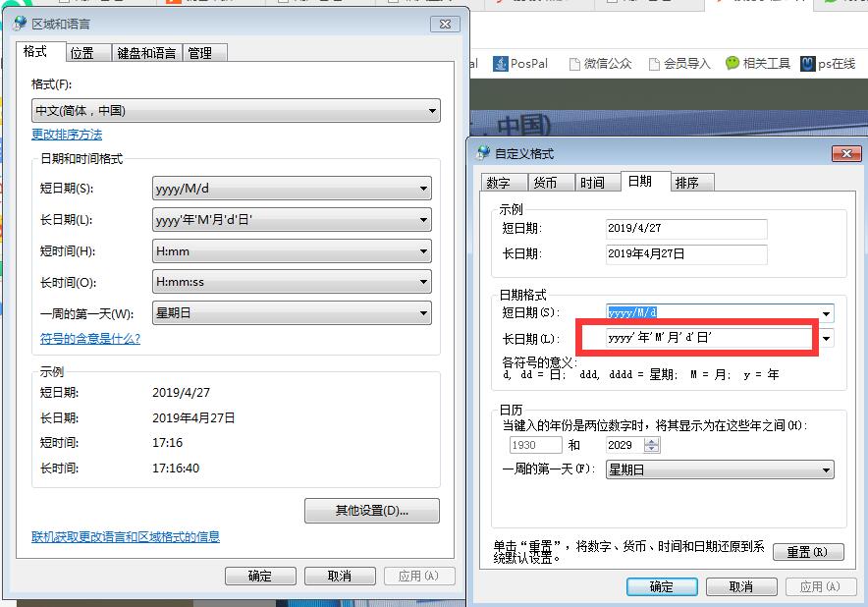
Task: Expand the 长时间 H:mm:ss dropdown
Action: pyautogui.click(x=423, y=283)
